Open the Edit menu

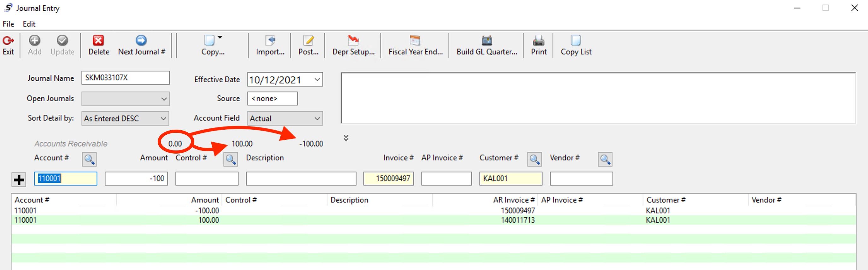[29, 24]
